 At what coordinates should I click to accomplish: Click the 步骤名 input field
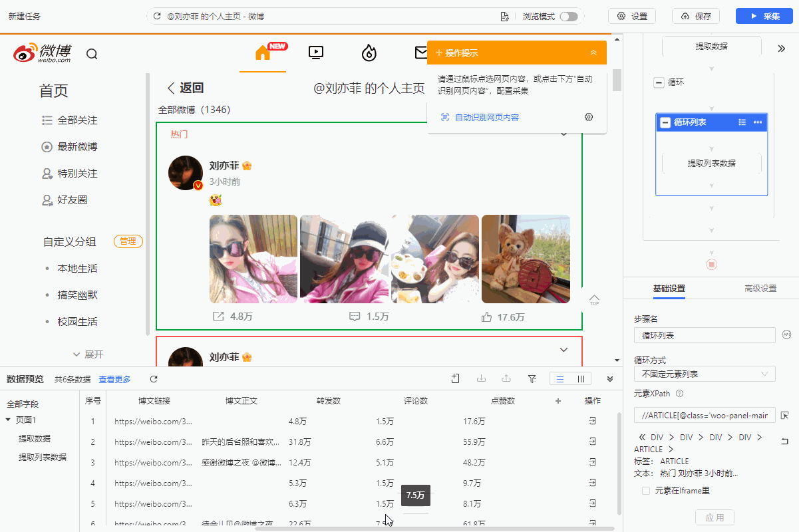tap(705, 334)
